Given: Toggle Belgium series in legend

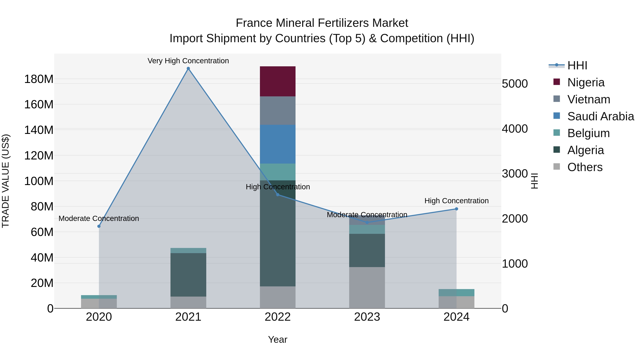Looking at the screenshot, I should pyautogui.click(x=582, y=133).
